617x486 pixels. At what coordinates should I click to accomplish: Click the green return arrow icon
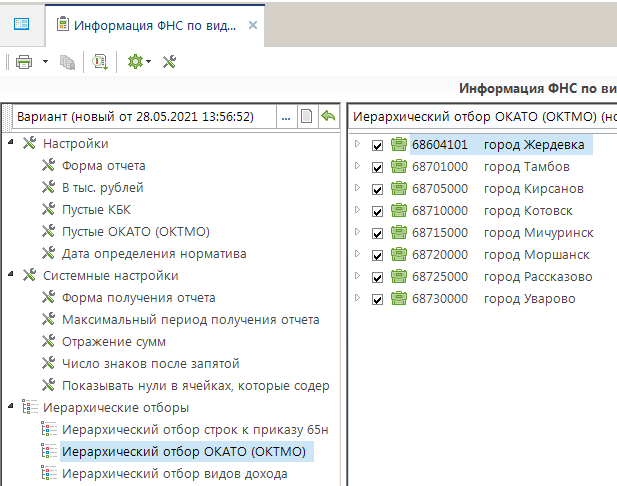pos(328,116)
